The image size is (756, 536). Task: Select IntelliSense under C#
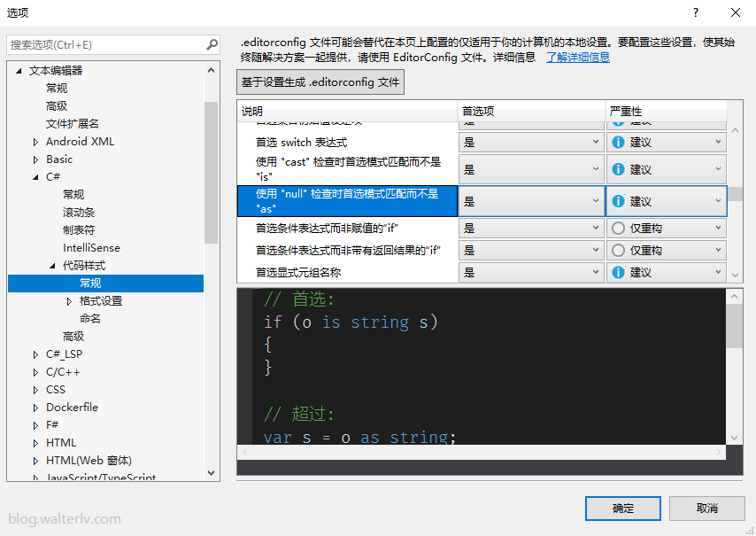click(x=91, y=248)
